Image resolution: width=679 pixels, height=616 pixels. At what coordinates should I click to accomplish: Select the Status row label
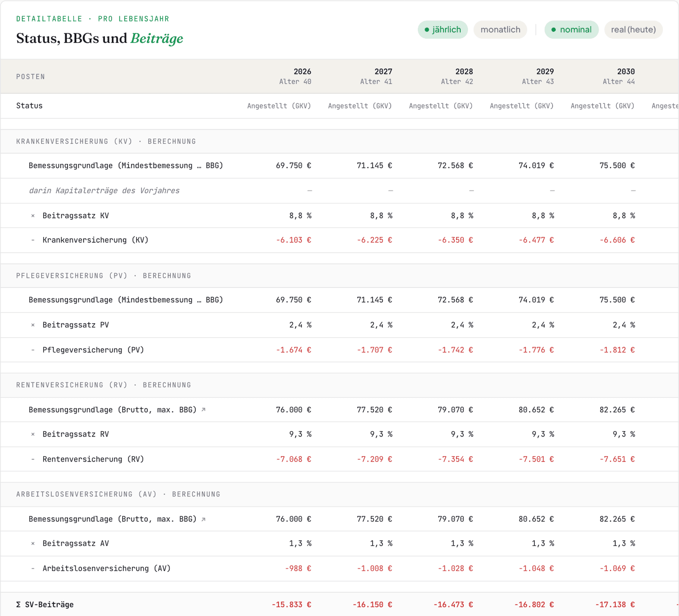coord(29,106)
